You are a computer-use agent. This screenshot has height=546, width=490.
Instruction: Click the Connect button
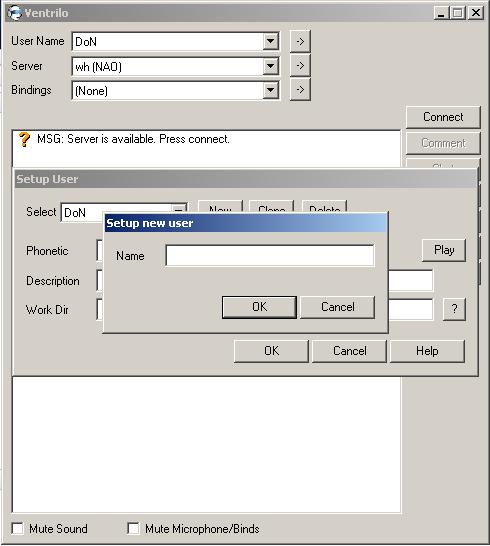point(443,117)
